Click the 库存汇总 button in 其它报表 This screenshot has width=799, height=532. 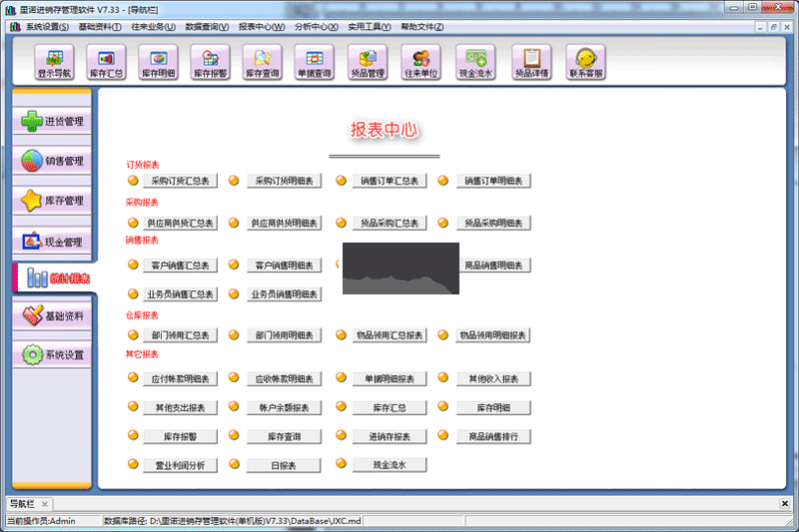pos(390,408)
